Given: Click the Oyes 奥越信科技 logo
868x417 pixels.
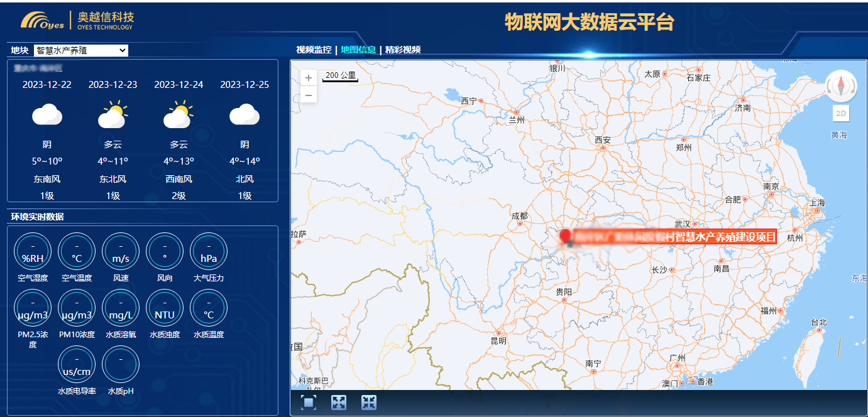Looking at the screenshot, I should (x=77, y=21).
